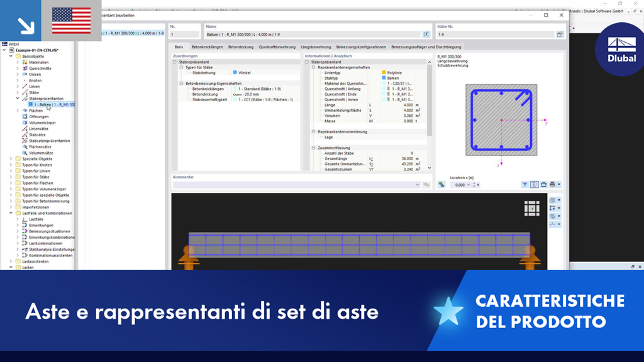This screenshot has height=362, width=644.
Task: Click the blue Winkel color swatch
Action: pos(235,72)
